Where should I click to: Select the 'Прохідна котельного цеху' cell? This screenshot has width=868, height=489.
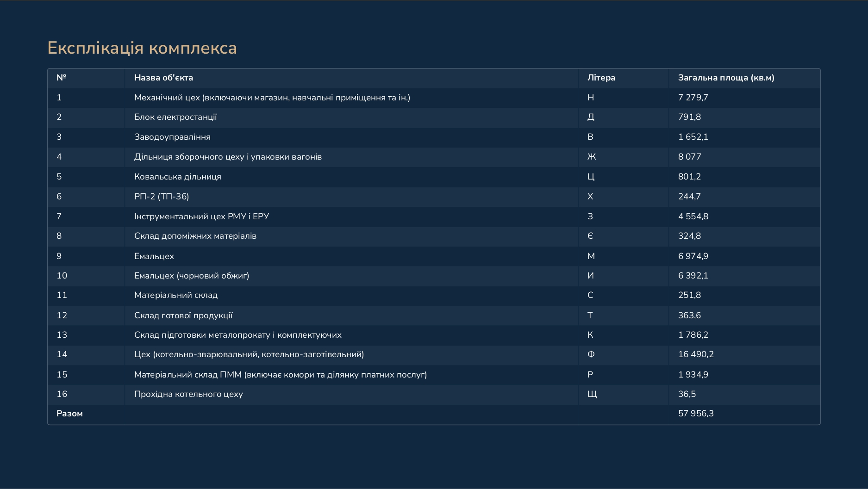[x=188, y=394]
